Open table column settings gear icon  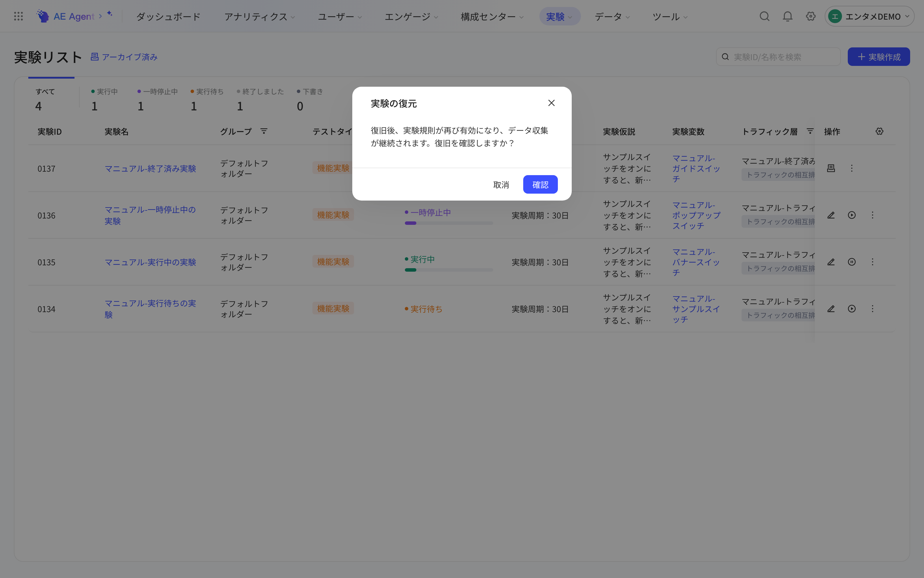click(879, 131)
